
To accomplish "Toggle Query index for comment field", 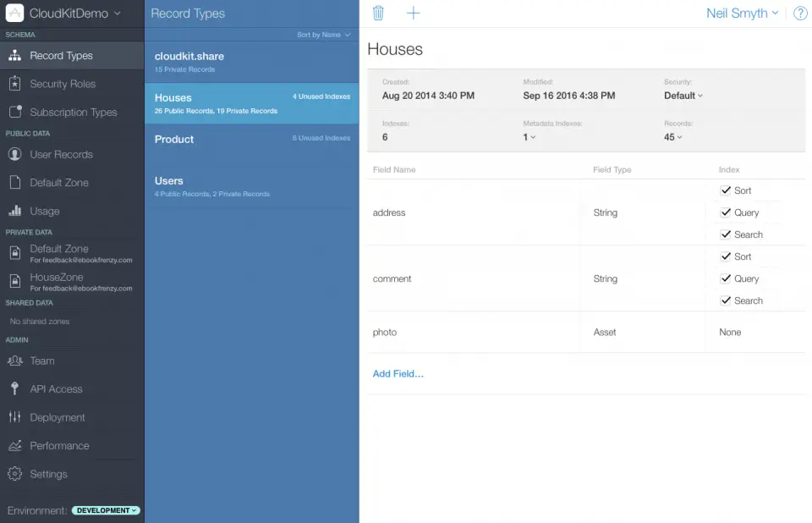I will click(x=726, y=278).
